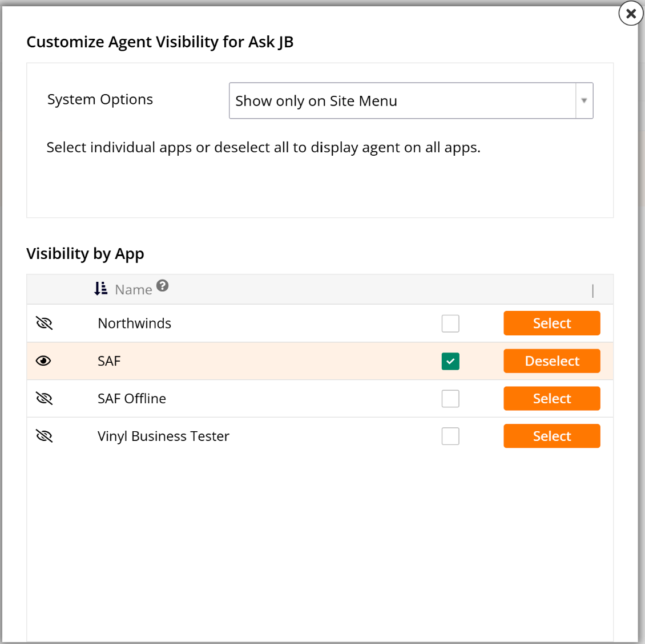The height and width of the screenshot is (644, 645).
Task: Click the Visibility by App heading
Action: 85,254
